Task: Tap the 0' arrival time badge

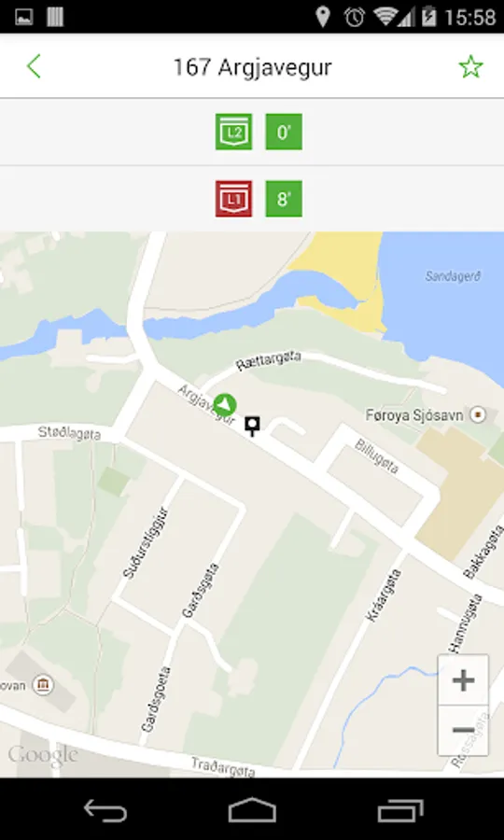Action: pyautogui.click(x=284, y=132)
